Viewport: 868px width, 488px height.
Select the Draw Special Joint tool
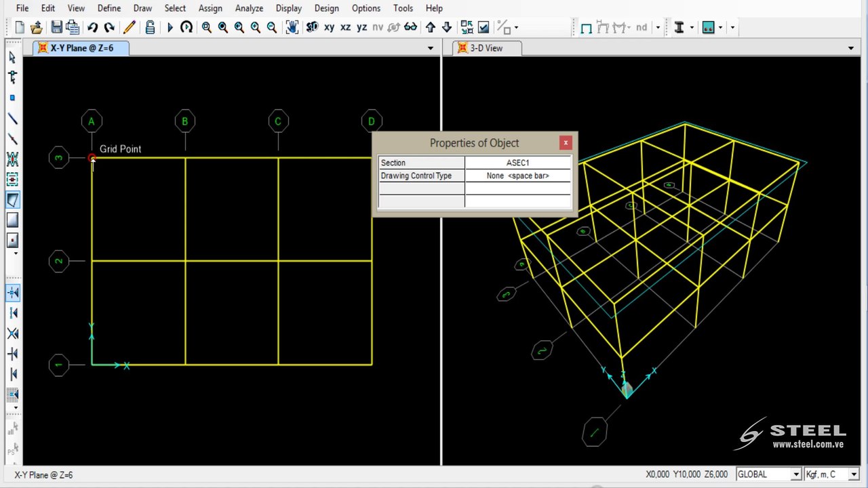(x=12, y=98)
